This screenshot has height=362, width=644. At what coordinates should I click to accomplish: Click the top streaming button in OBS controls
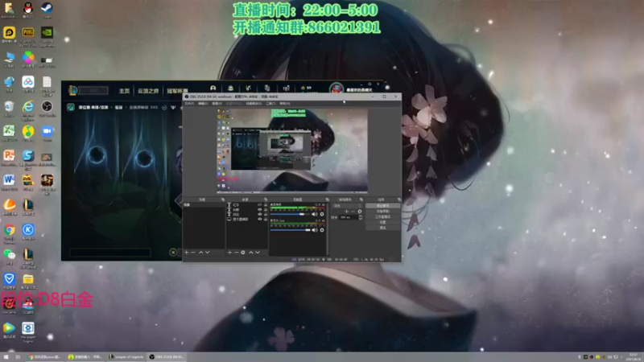tap(382, 206)
